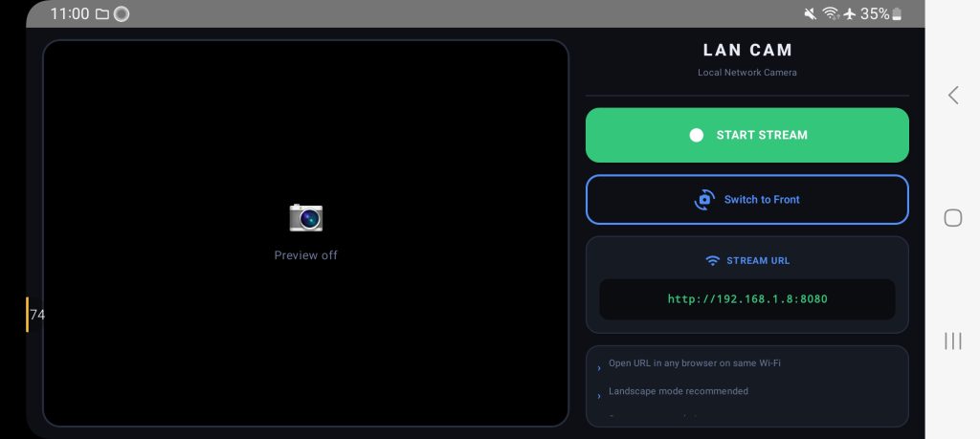Open recent apps with the three-bar button
Screen dimensions: 980x439
pos(953,340)
